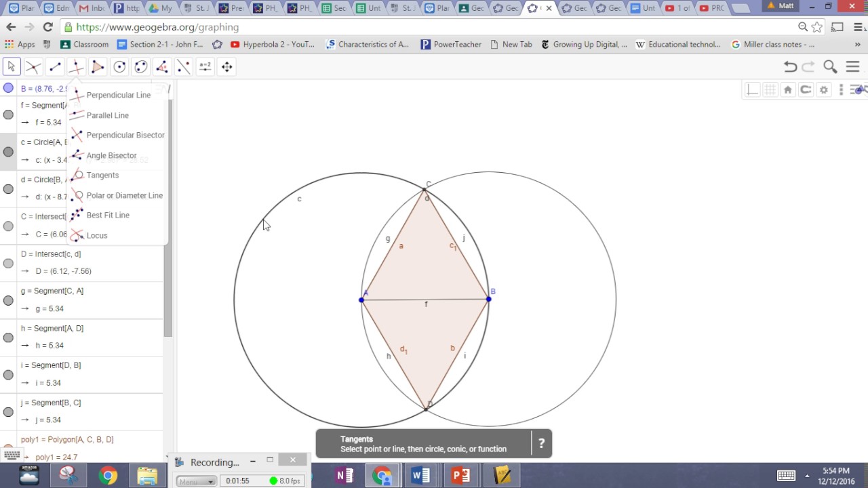This screenshot has width=868, height=488.
Task: Open the Apps bookmarks shortcut
Action: coord(20,45)
